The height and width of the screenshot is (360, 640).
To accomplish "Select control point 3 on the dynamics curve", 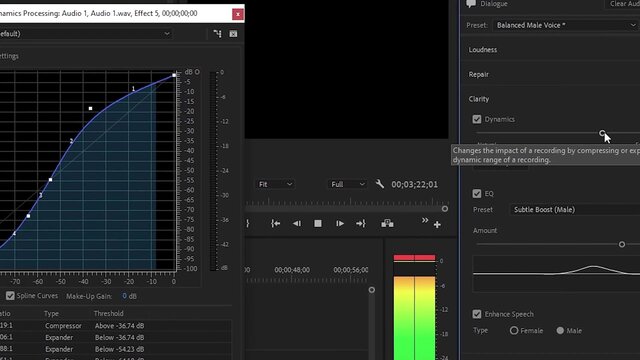I will (x=41, y=196).
